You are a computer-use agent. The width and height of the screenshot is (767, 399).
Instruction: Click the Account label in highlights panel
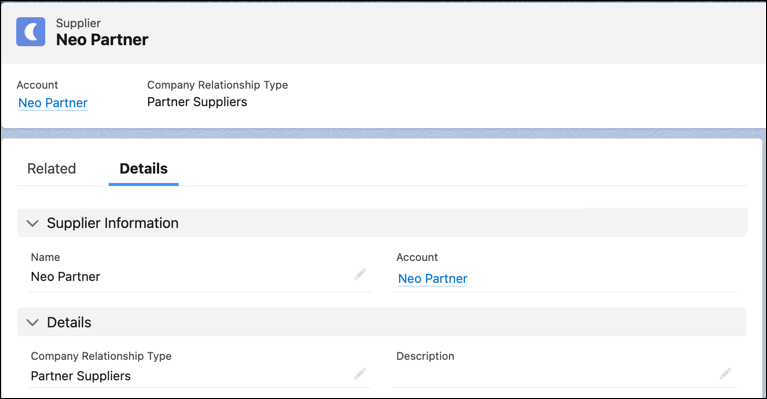pos(37,85)
